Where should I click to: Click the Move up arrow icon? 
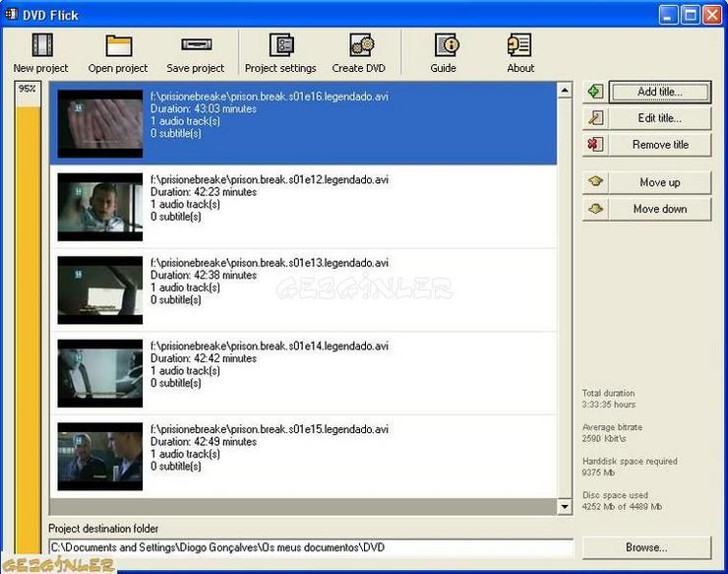click(x=595, y=182)
